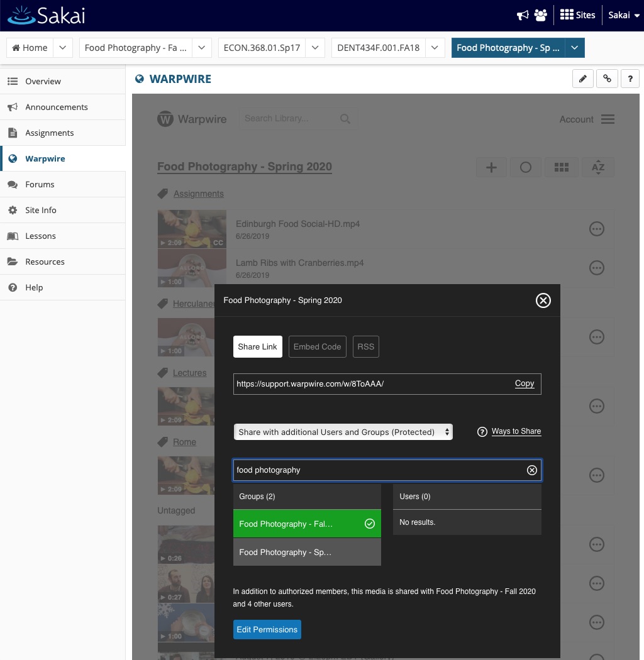Open the users presence icon in header

(540, 15)
